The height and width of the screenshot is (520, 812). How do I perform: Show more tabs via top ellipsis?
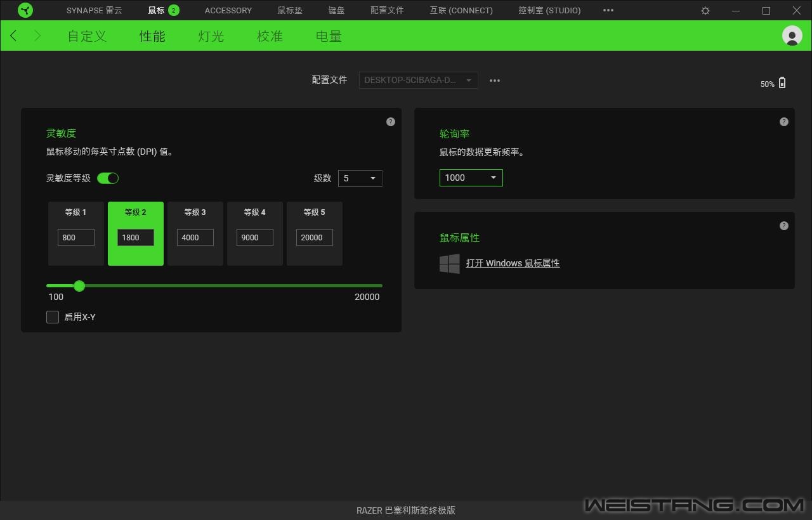(x=608, y=10)
